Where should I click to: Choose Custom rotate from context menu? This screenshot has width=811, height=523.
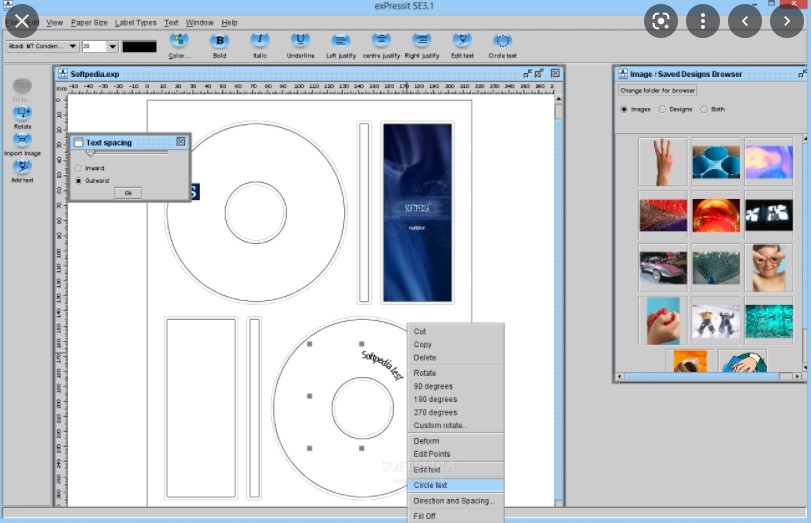click(456, 425)
